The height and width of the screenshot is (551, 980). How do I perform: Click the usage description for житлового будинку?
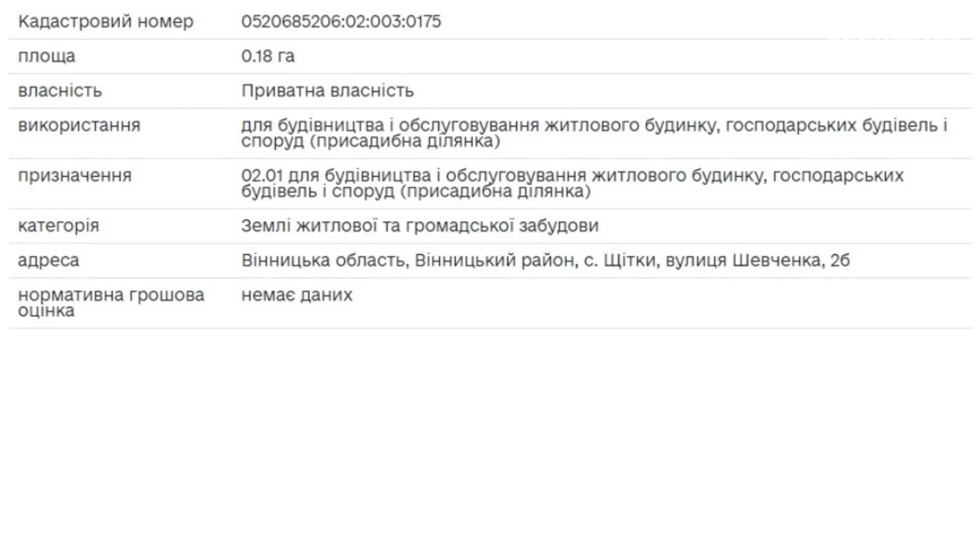(x=594, y=133)
